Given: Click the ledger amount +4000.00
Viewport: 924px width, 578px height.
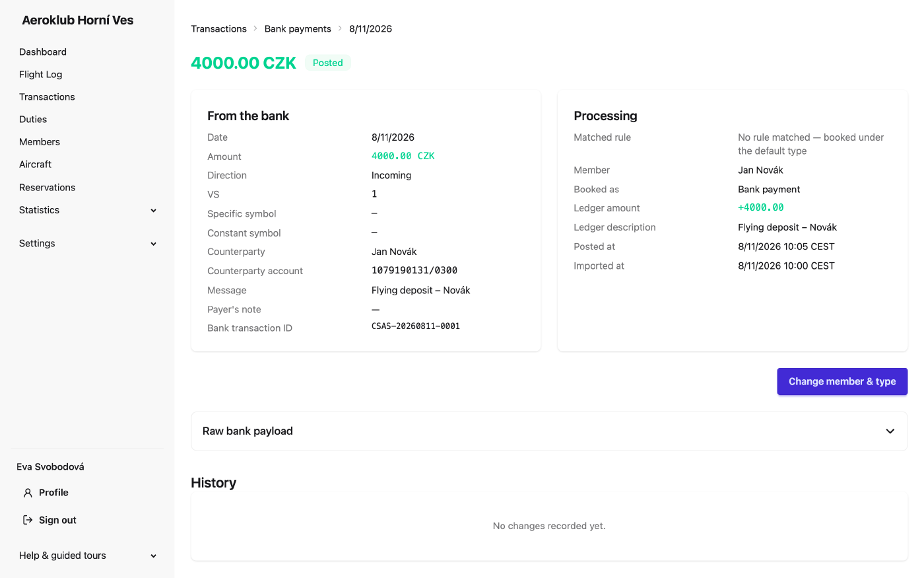Looking at the screenshot, I should click(x=761, y=208).
